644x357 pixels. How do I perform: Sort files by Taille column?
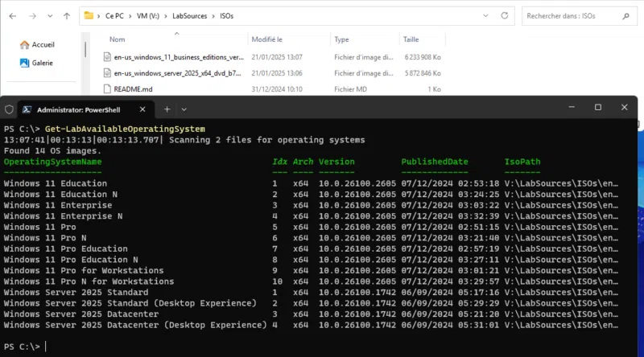pos(411,39)
